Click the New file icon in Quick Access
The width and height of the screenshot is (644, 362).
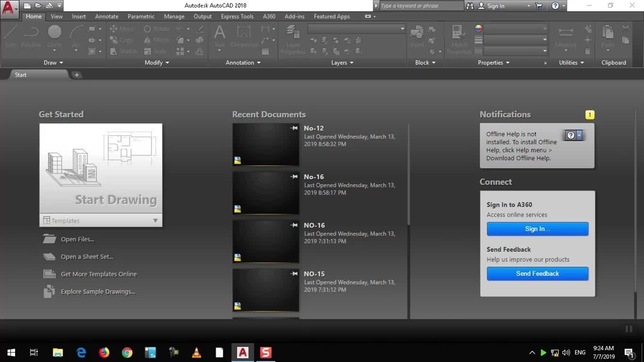[27, 6]
